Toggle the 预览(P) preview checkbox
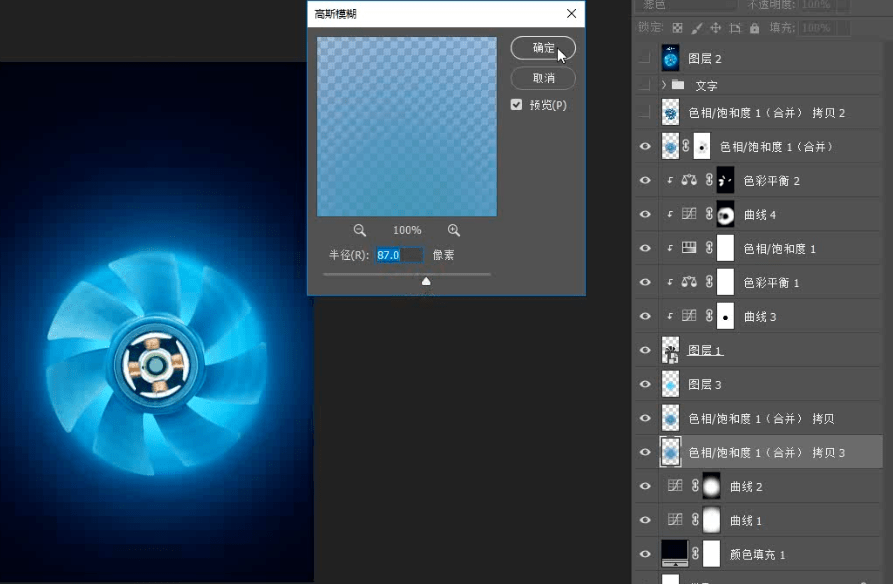The image size is (893, 584). click(516, 105)
